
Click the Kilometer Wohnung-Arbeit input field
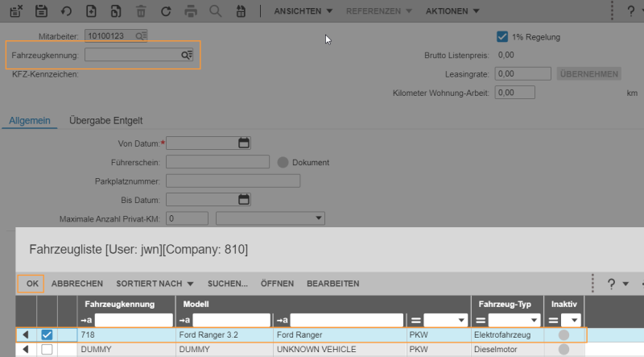click(515, 93)
